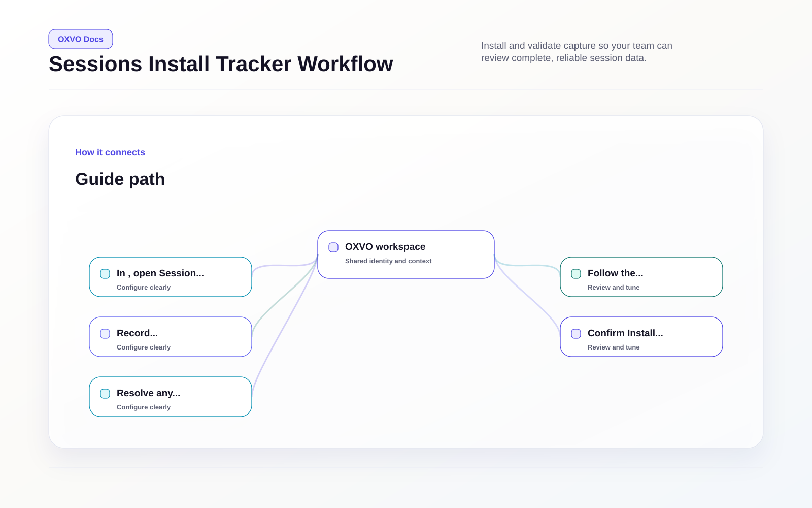Click the green icon in Follow the... node

[576, 274]
